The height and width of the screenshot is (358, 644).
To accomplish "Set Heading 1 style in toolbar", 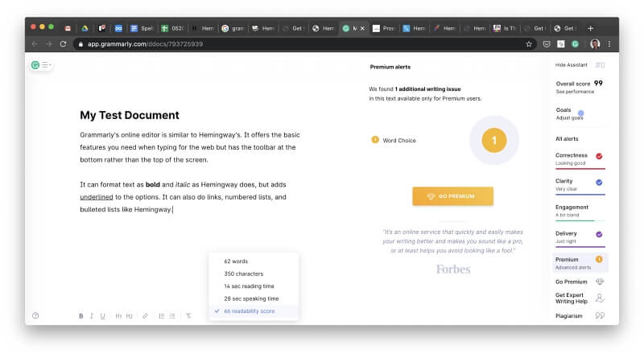I will 118,315.
